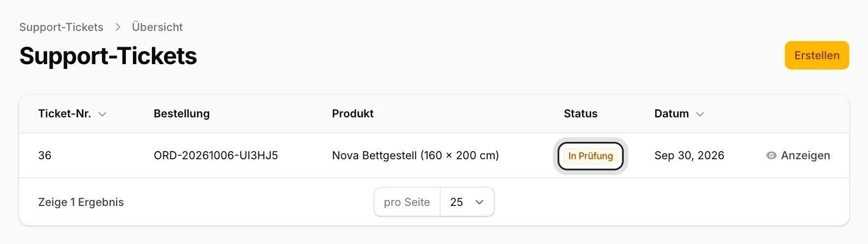The image size is (868, 244).
Task: Go to the Übersicht breadcrumb
Action: (157, 27)
